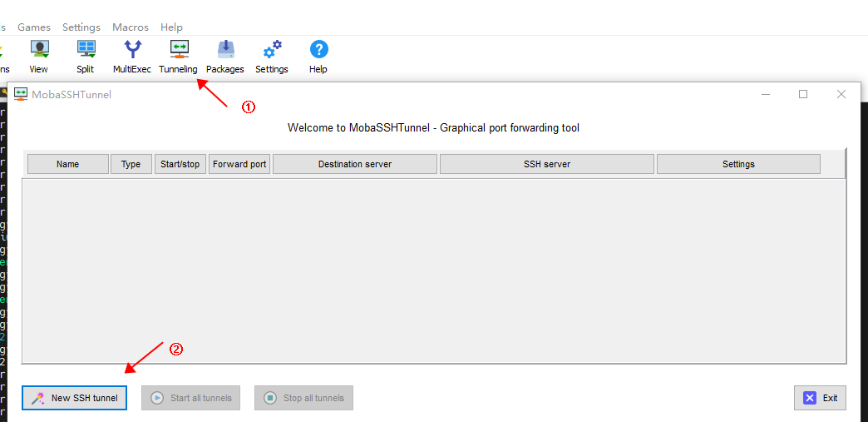Click the SSH server column header

click(x=547, y=164)
